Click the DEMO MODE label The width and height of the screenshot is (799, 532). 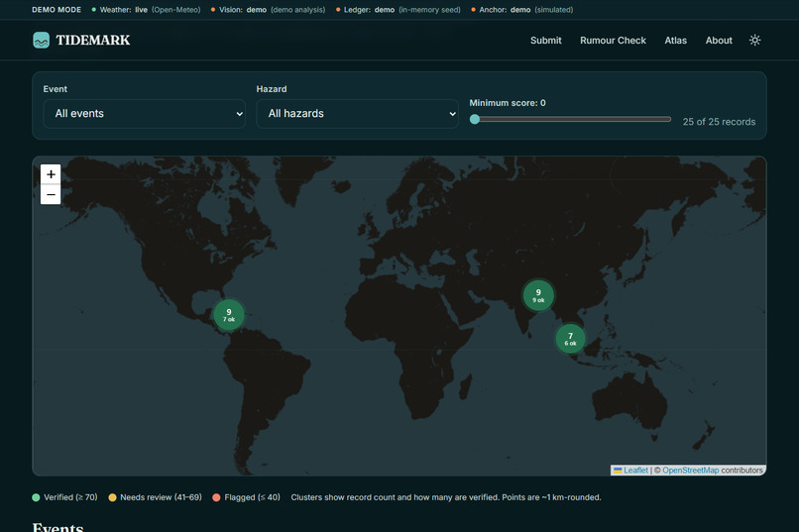tap(57, 10)
